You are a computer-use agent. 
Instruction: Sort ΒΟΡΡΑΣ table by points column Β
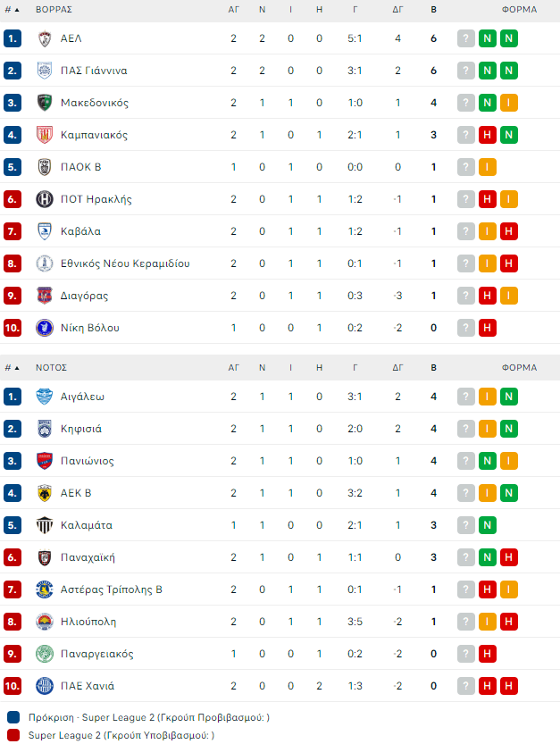(x=433, y=9)
